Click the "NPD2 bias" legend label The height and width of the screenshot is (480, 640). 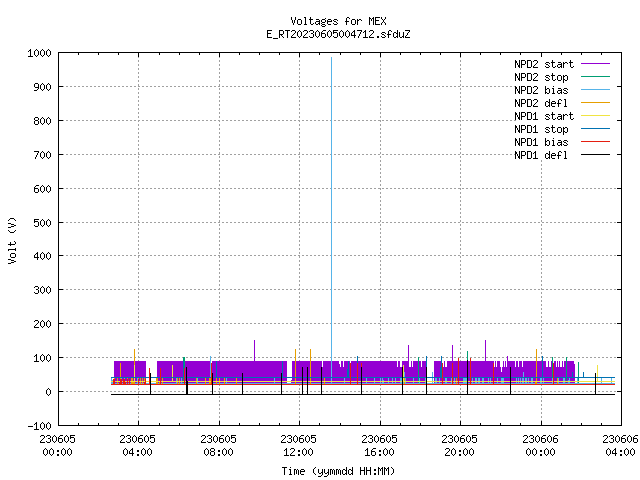(541, 90)
